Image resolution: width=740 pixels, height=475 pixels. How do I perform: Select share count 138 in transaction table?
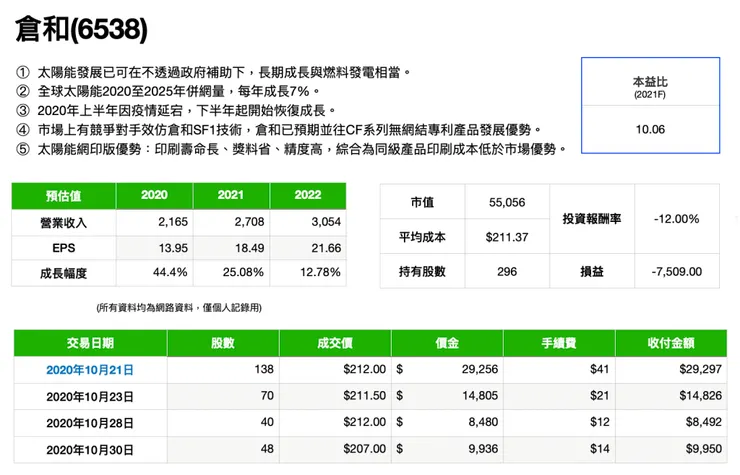click(x=264, y=369)
